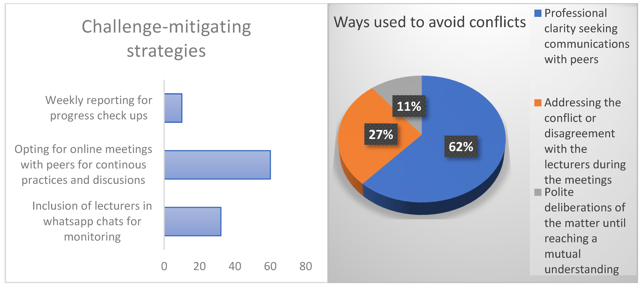The image size is (644, 288).
Task: Click the 27% data label on the pie
Action: (x=381, y=134)
